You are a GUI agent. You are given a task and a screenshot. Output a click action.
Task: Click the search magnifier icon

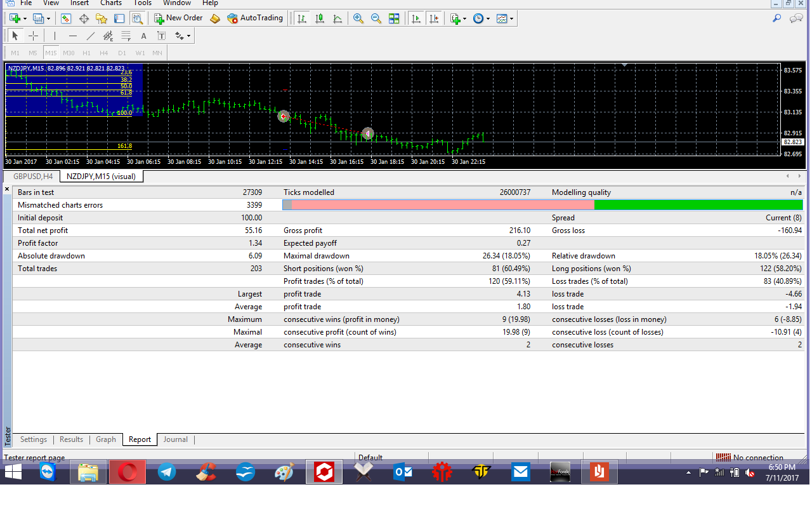pos(776,18)
